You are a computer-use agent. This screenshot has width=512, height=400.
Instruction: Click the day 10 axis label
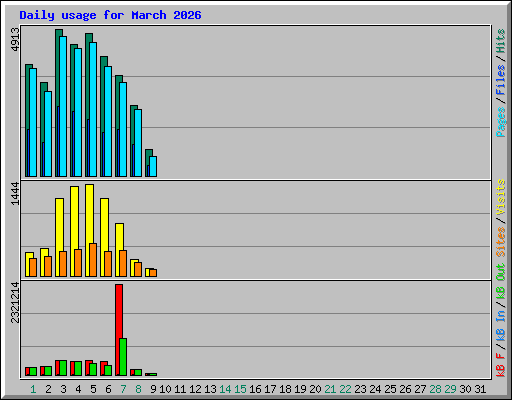[165, 389]
